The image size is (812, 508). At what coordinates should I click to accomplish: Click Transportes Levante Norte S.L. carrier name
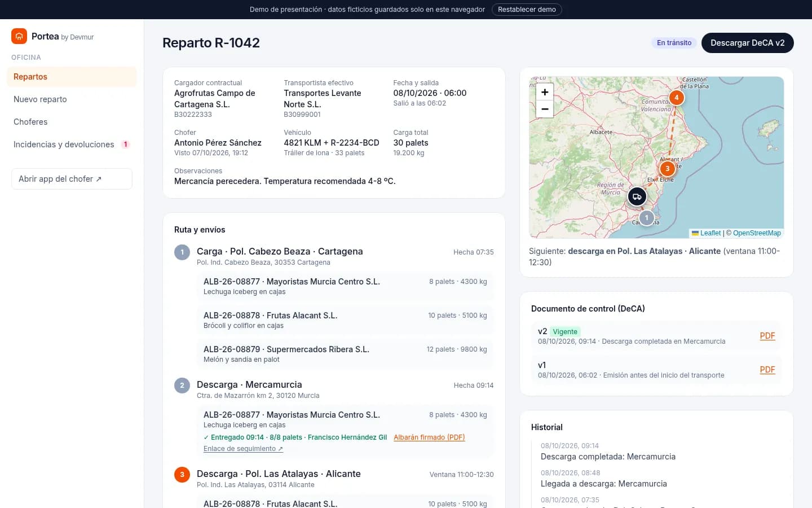point(323,99)
